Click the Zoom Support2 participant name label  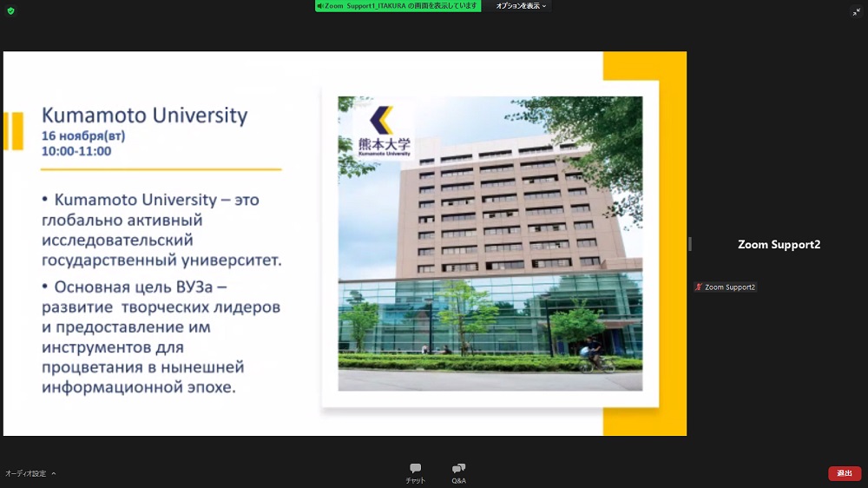[730, 287]
